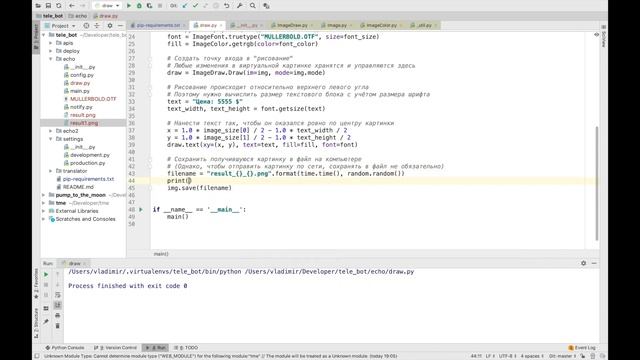Screen dimensions: 640x360
Task: Select main.py in the project tree
Action: coord(76,91)
